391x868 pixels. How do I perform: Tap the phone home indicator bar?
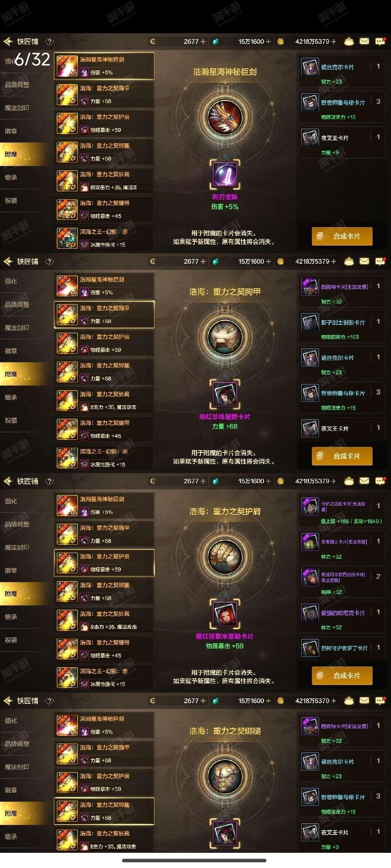point(194,860)
